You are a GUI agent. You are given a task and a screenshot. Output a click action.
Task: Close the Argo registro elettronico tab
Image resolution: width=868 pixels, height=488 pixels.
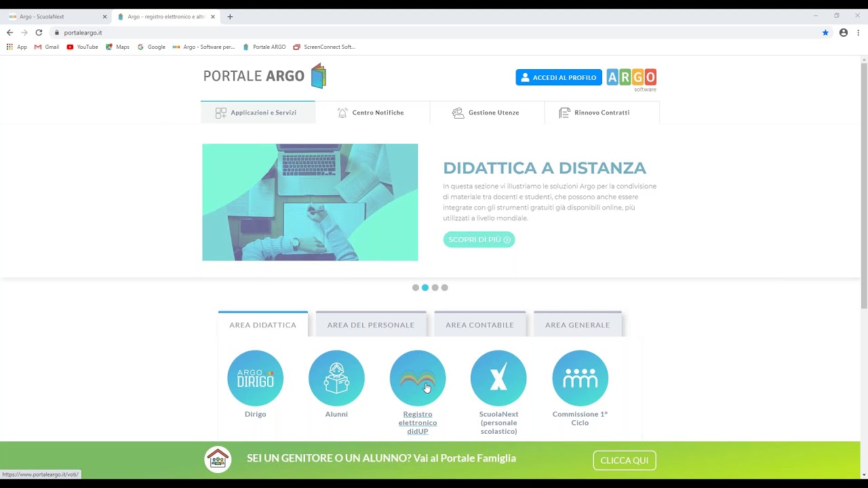213,17
